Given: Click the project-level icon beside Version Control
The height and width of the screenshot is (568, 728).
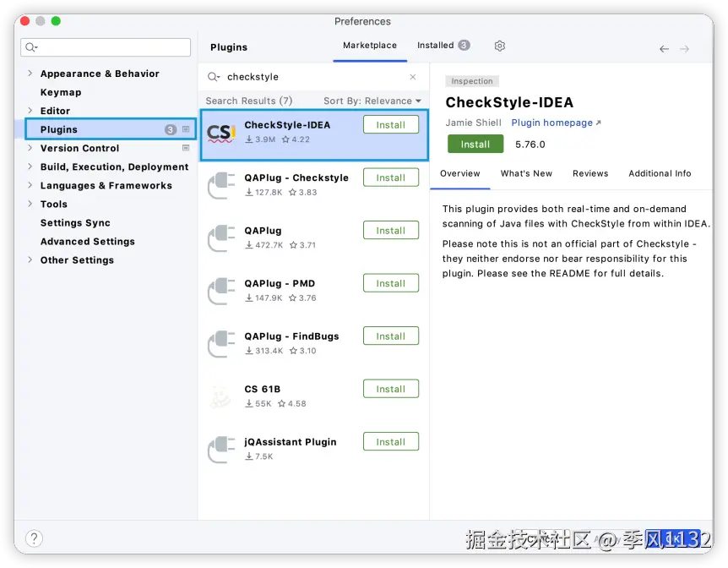Looking at the screenshot, I should [186, 148].
